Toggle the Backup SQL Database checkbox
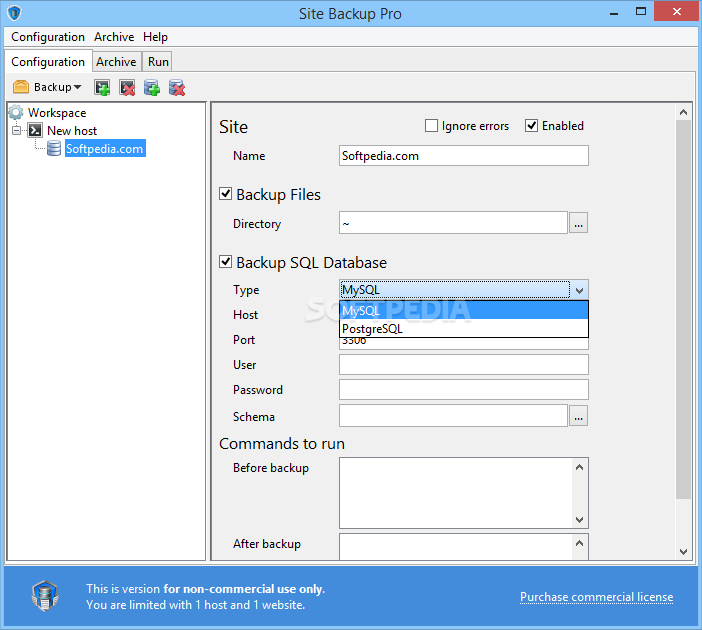This screenshot has height=630, width=702. tap(225, 261)
